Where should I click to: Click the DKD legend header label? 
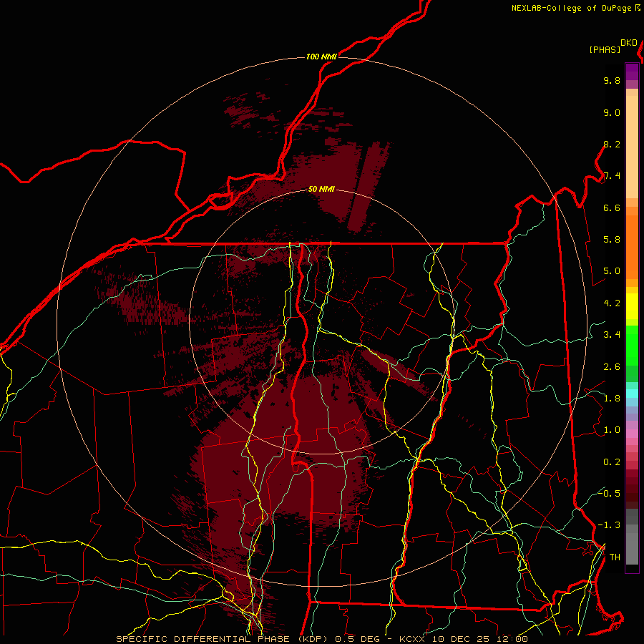click(629, 43)
